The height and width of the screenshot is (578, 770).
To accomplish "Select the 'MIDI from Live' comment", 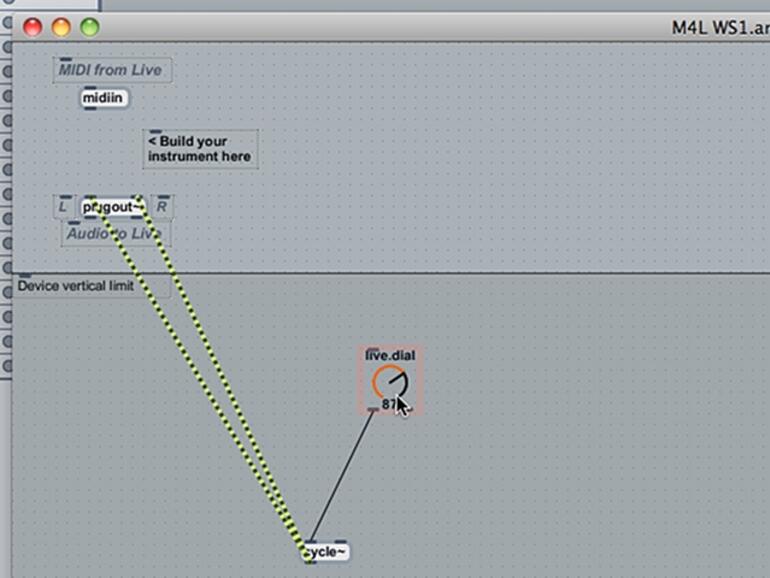I will (x=112, y=70).
